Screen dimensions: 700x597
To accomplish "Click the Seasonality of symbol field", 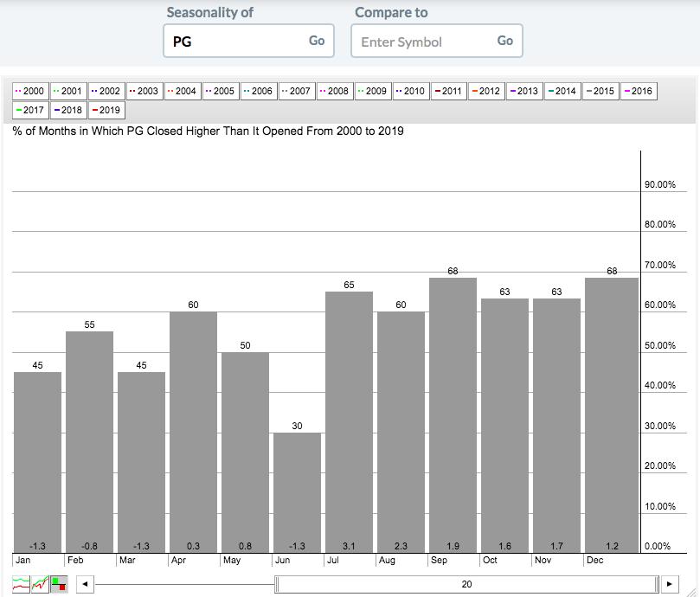I will click(234, 41).
